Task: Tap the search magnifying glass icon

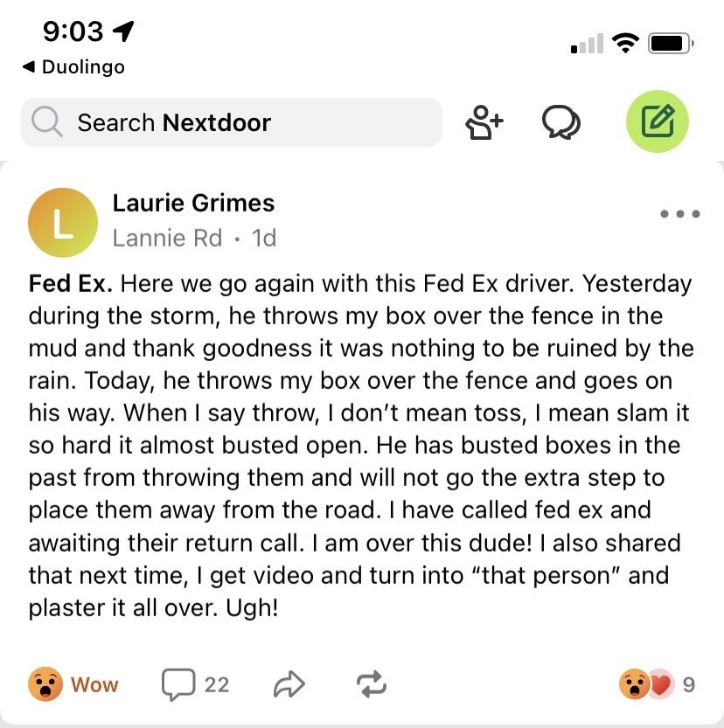Action: click(x=47, y=122)
